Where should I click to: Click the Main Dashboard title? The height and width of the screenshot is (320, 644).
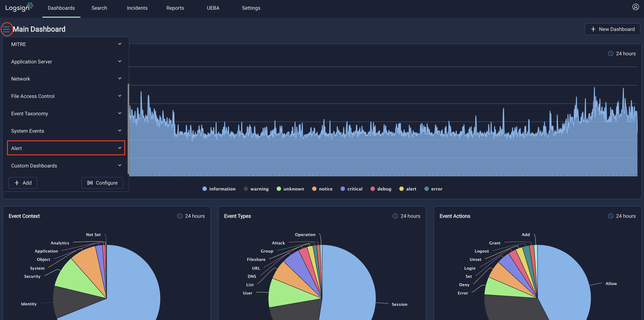pos(39,29)
